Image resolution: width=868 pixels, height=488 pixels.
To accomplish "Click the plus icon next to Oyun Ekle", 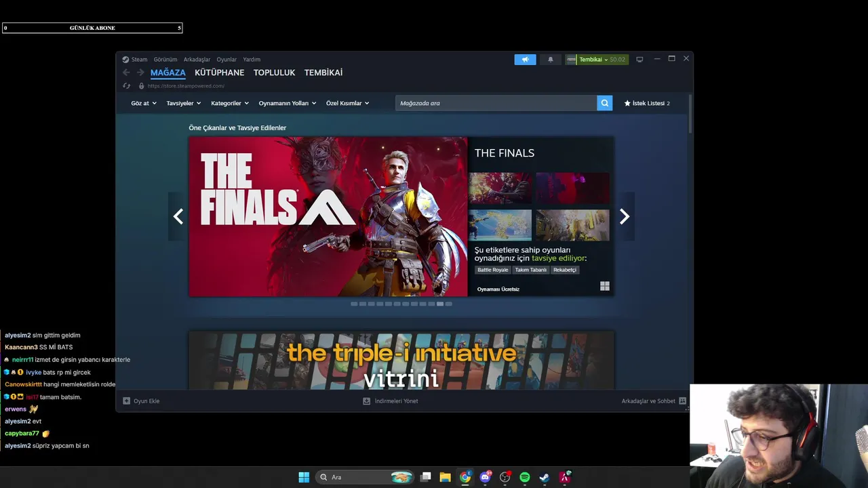I will coord(126,401).
